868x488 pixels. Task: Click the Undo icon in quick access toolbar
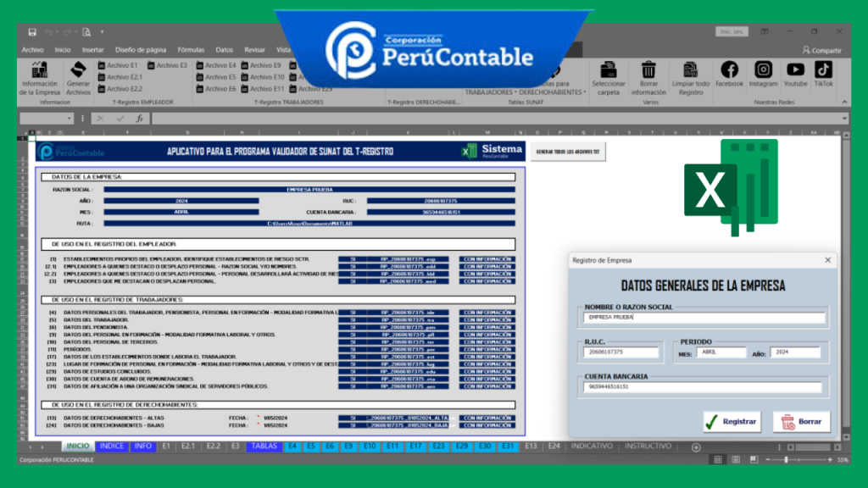48,32
